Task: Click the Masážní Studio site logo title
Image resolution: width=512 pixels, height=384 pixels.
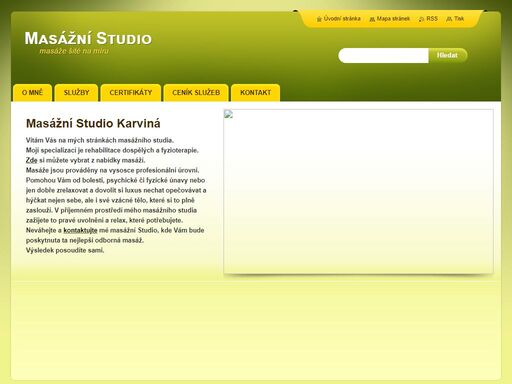Action: pos(88,38)
